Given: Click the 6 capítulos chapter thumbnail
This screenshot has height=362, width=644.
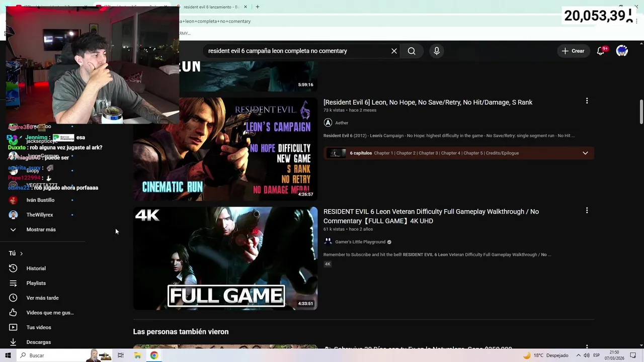Looking at the screenshot, I should point(337,153).
